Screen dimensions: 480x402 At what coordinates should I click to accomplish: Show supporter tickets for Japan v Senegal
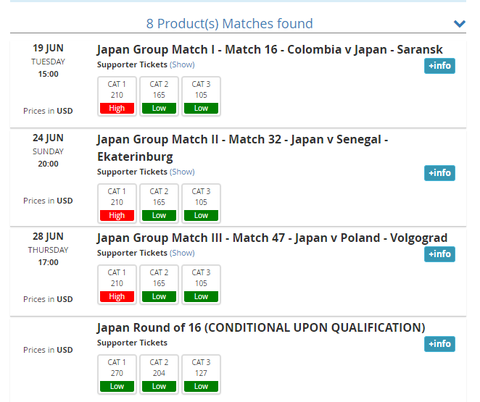pos(182,172)
